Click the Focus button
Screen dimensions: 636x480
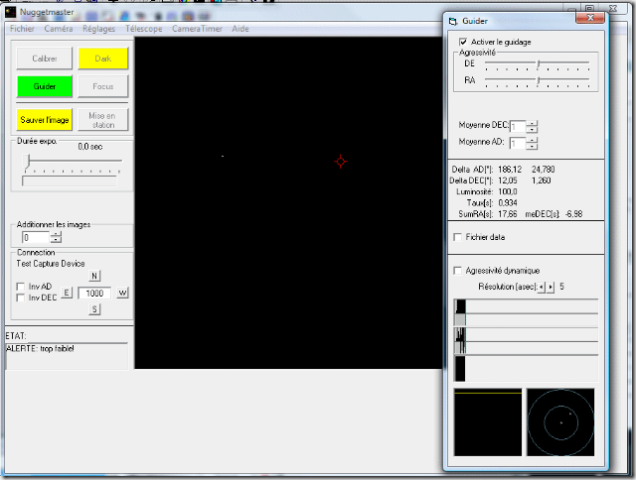(103, 86)
